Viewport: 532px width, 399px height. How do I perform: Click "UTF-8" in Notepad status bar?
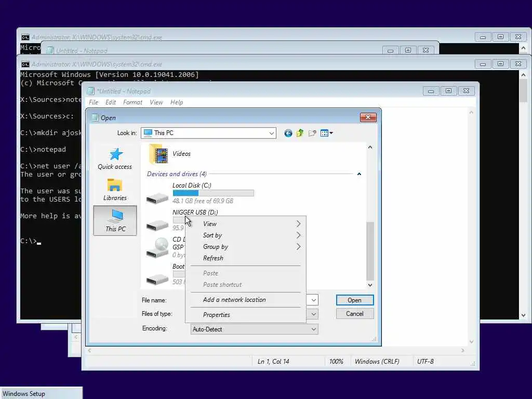pyautogui.click(x=425, y=362)
